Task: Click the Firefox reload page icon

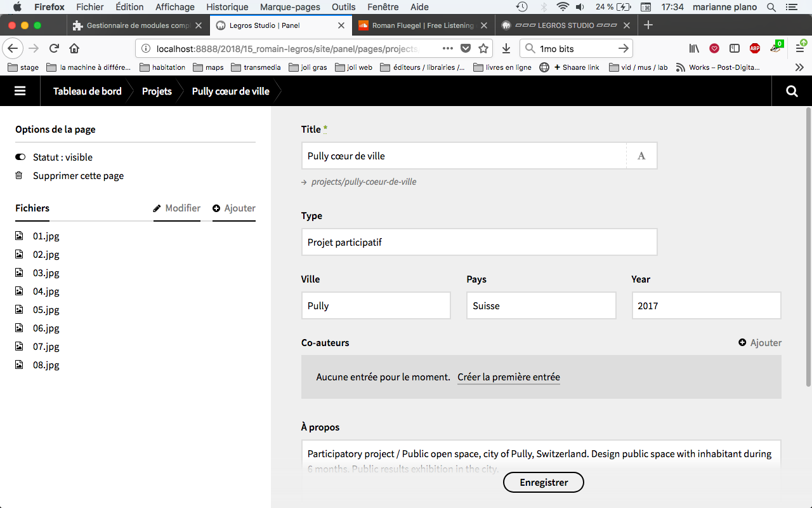Action: [54, 48]
